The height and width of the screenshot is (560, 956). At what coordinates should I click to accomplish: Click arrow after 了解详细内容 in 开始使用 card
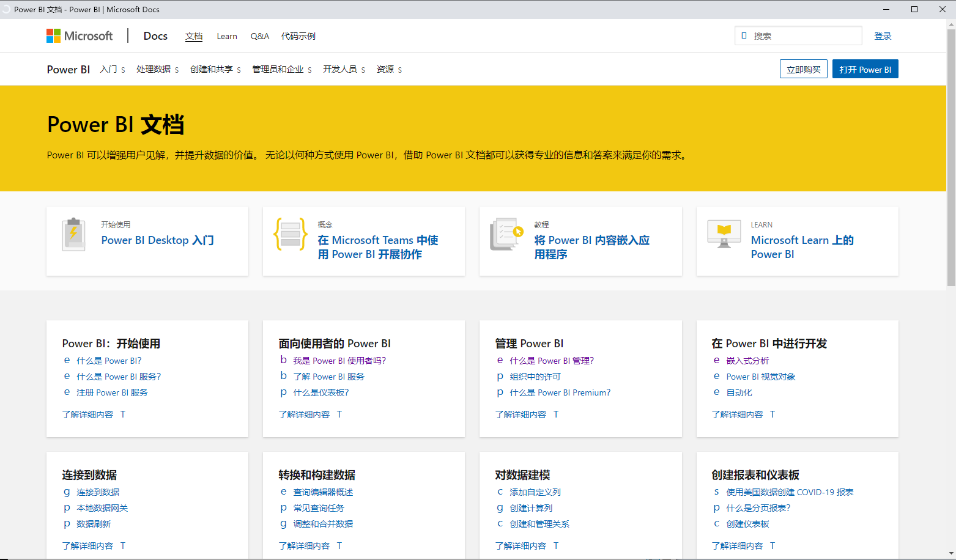tap(123, 414)
